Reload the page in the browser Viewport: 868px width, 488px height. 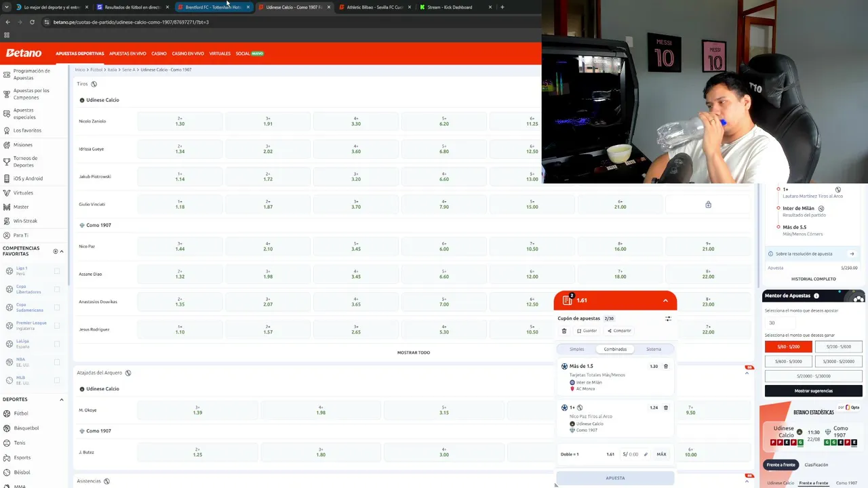pos(32,22)
